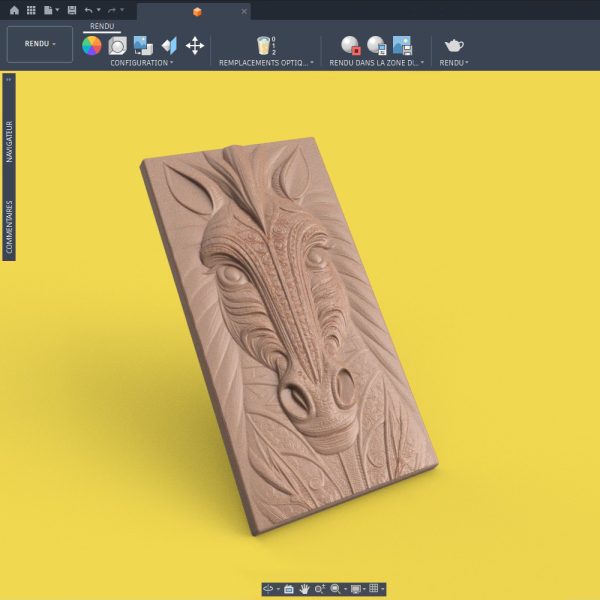Expand RENDU DANS LA ZONE DL... menu
This screenshot has height=600, width=600.
[x=377, y=63]
